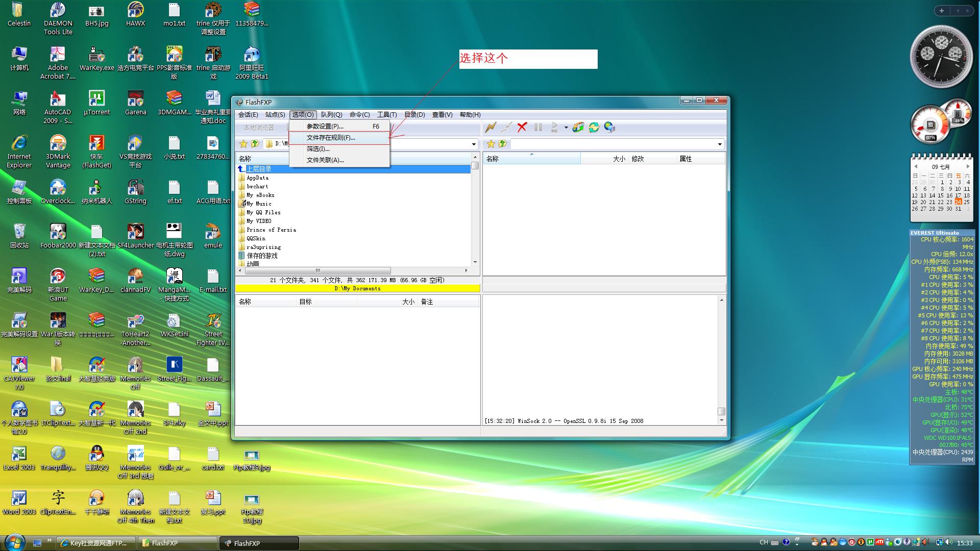Sort remote list by 大小 column
The image size is (980, 551).
(604, 159)
